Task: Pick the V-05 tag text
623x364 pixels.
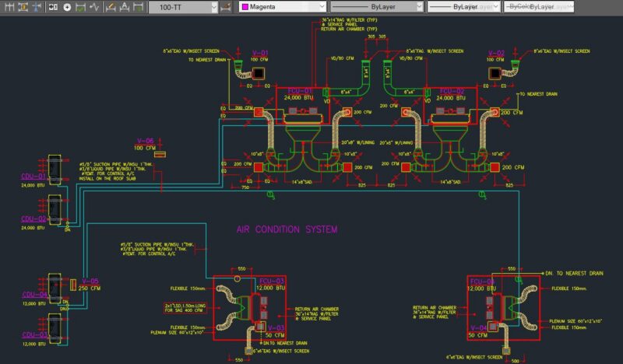Action: tap(90, 282)
